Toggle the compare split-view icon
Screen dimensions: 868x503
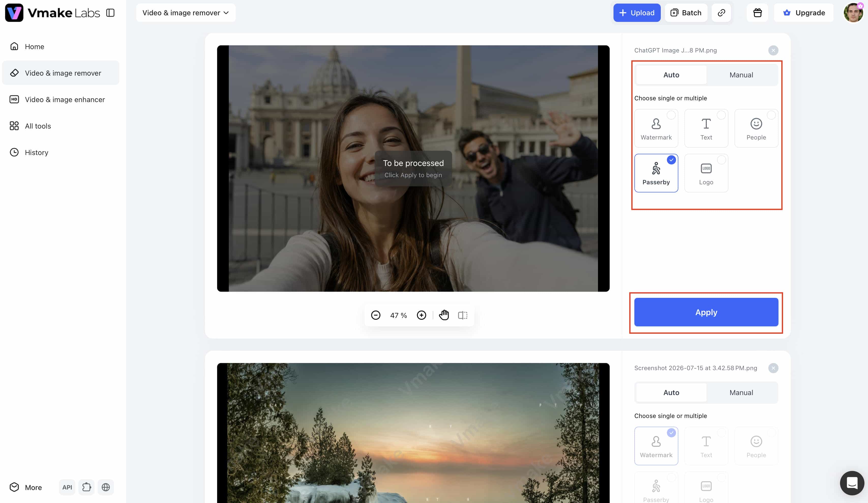point(462,315)
